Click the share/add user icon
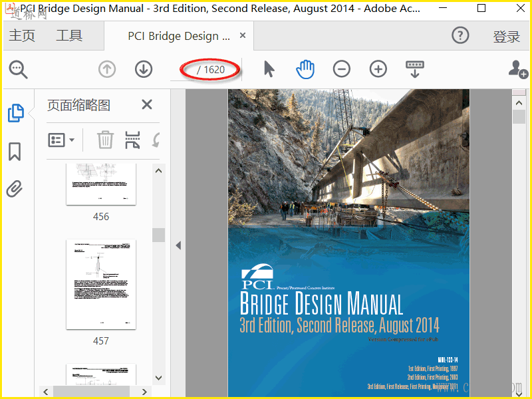 click(x=518, y=69)
